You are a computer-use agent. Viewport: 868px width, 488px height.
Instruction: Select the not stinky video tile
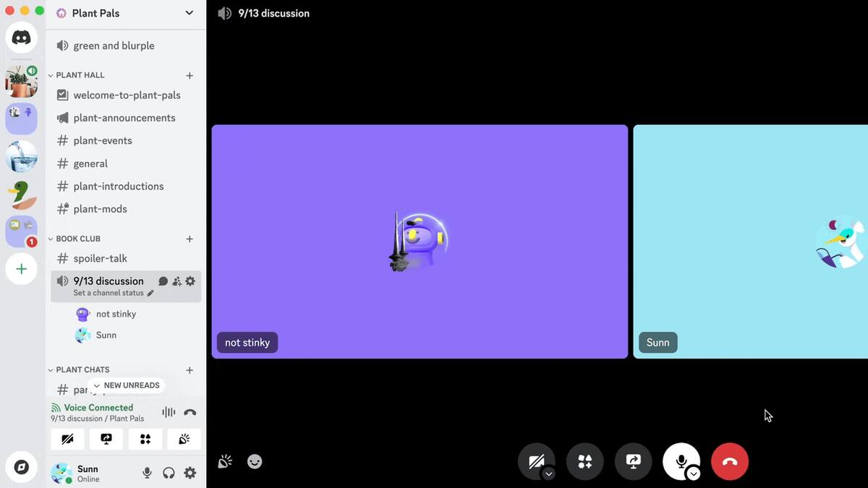tap(420, 241)
